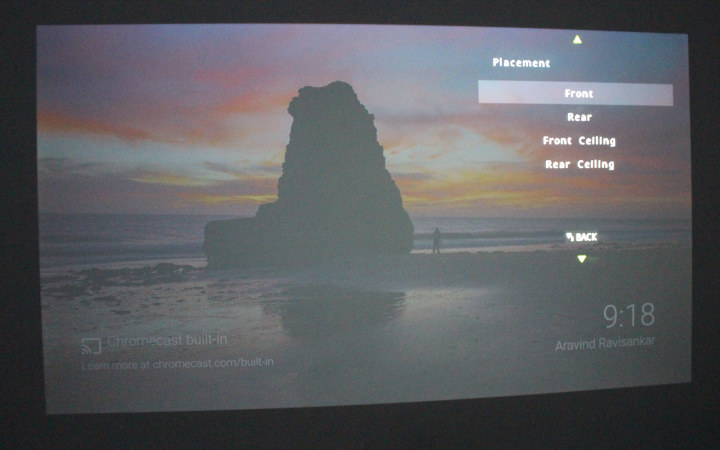Click the Chromecast built-in label
Screen dimensions: 720x450
(167, 341)
